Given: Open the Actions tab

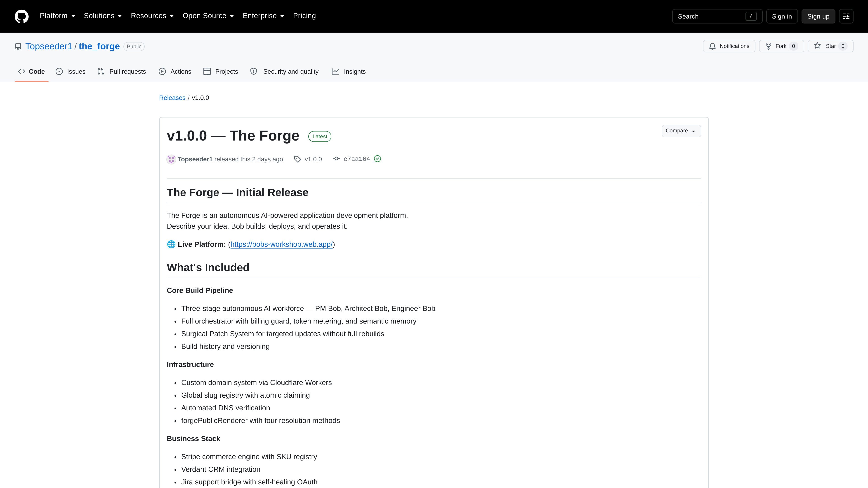Looking at the screenshot, I should (x=175, y=71).
